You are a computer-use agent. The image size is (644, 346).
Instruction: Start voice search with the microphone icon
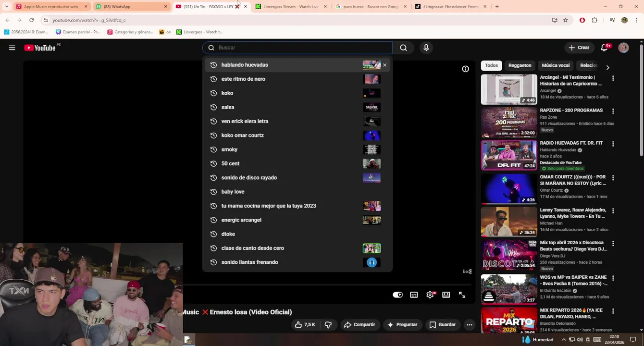(426, 48)
